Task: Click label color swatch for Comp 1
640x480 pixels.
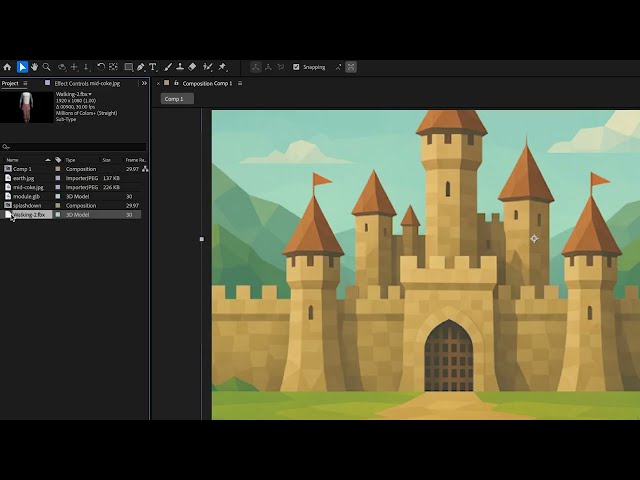Action: coord(58,169)
